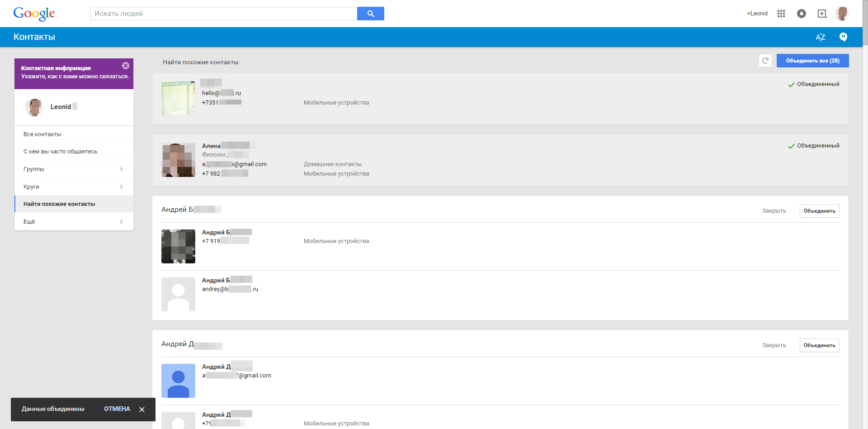
Task: Click the Google logo
Action: [34, 14]
